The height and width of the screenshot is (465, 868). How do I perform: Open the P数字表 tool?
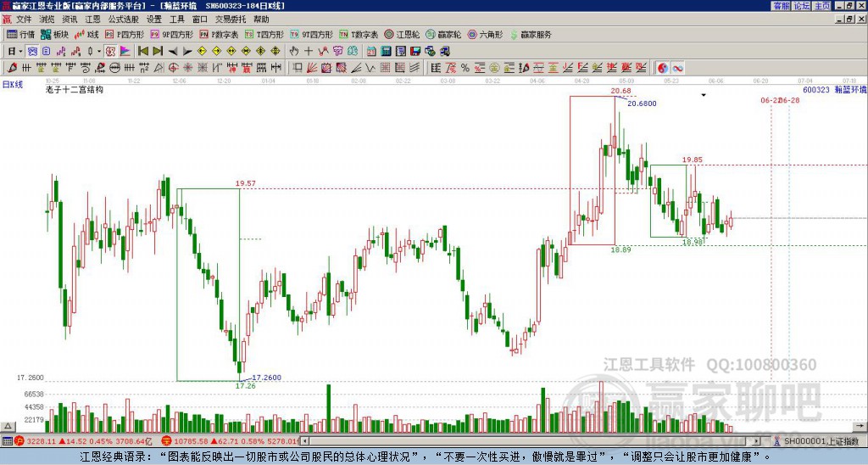[x=219, y=34]
